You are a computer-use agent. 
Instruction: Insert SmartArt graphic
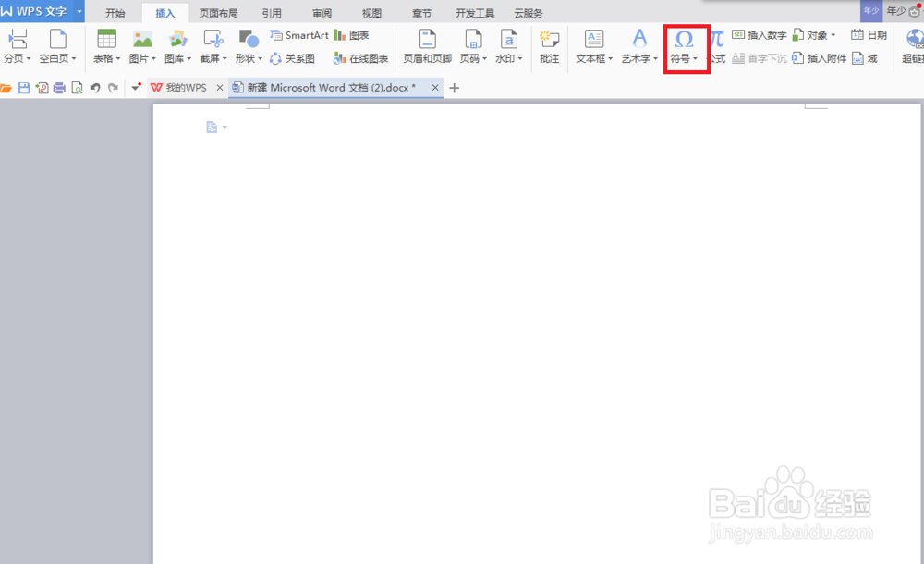pos(298,35)
